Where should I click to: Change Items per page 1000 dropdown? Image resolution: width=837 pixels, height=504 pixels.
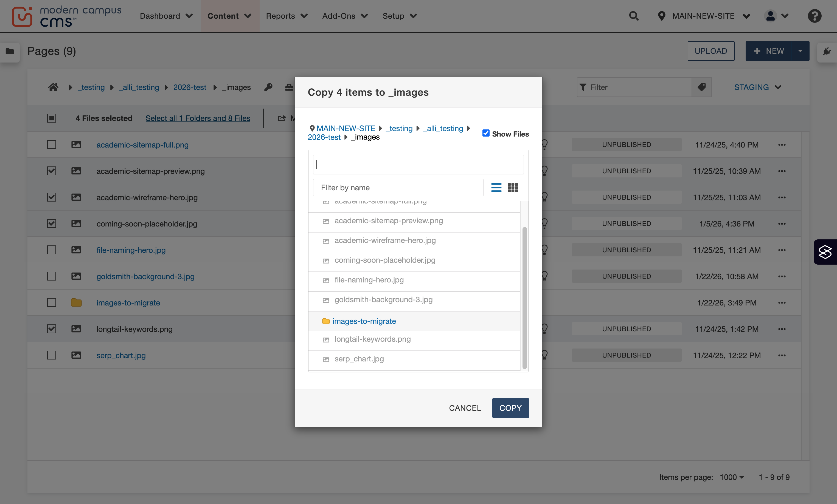[732, 477]
